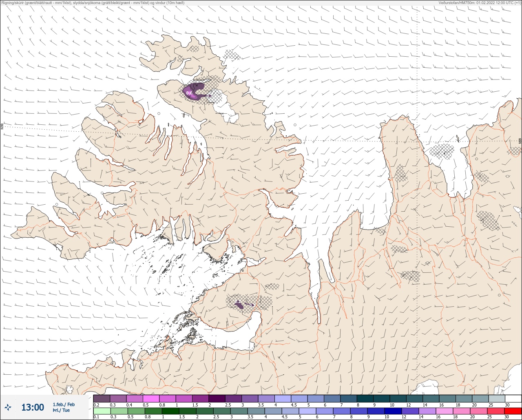Image resolution: width=522 pixels, height=420 pixels.
Task: Pick the top-row 6 slate blue swatch
Action: 332,399
